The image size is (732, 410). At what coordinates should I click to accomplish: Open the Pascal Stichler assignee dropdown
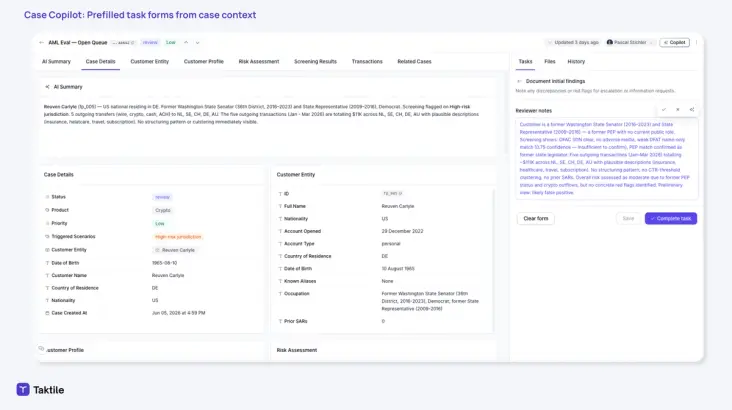(x=630, y=42)
